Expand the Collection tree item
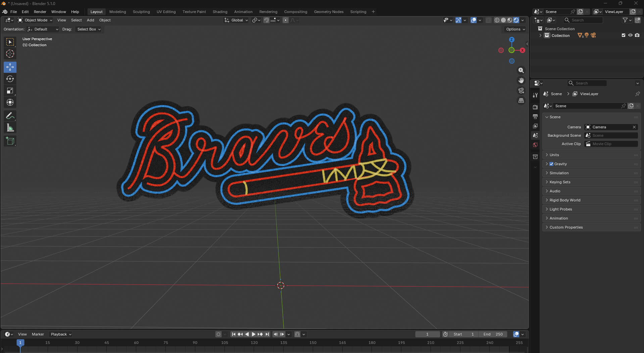 [x=540, y=35]
